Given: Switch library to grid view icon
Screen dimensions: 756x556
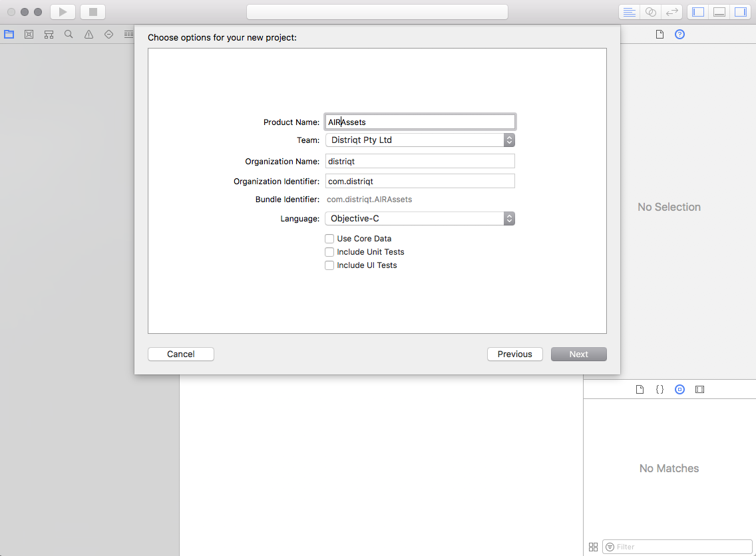Looking at the screenshot, I should click(593, 547).
